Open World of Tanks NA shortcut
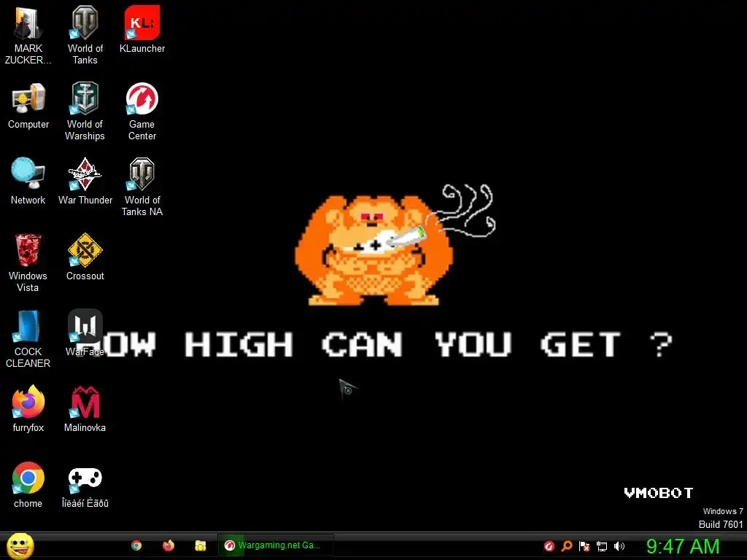The image size is (747, 560). pos(142,187)
